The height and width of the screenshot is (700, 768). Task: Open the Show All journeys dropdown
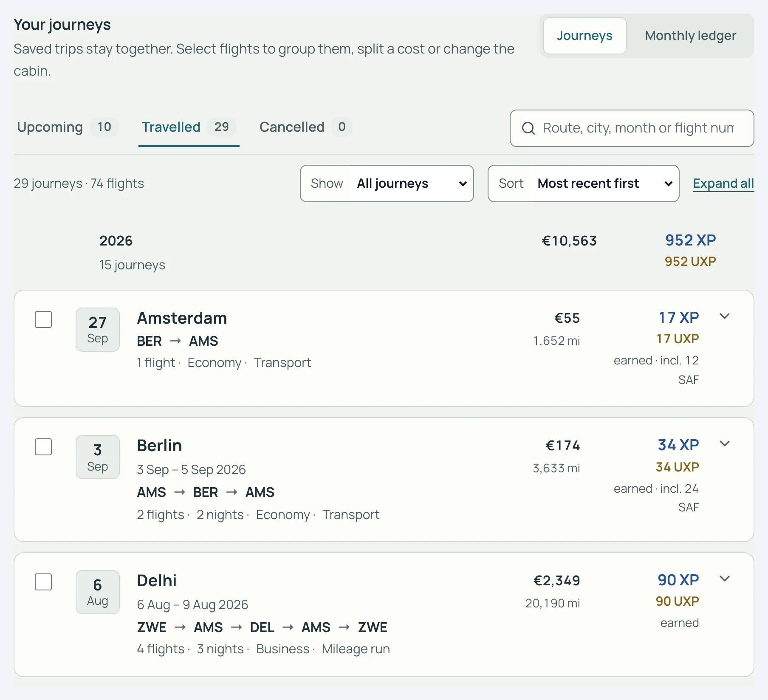click(387, 183)
